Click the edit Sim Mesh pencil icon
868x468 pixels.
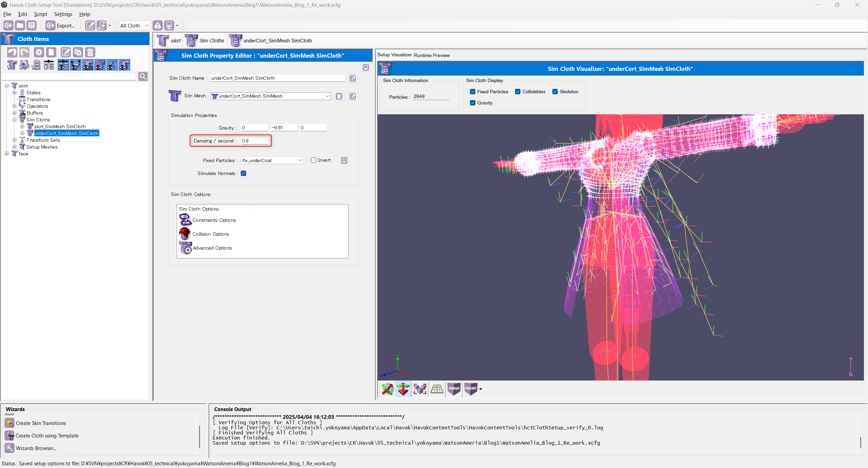coord(353,96)
